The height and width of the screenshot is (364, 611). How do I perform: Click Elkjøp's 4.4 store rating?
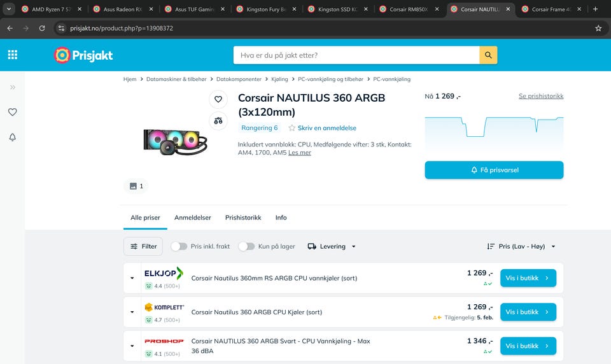[x=162, y=286]
